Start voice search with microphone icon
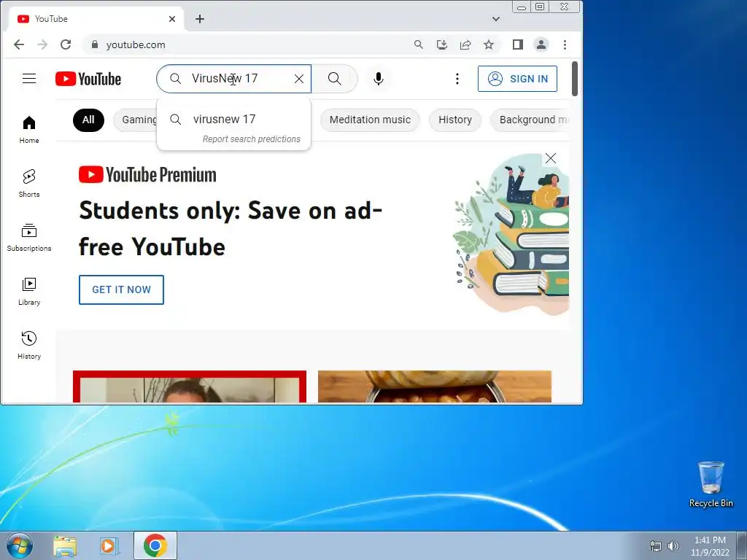The image size is (747, 560). pos(379,79)
